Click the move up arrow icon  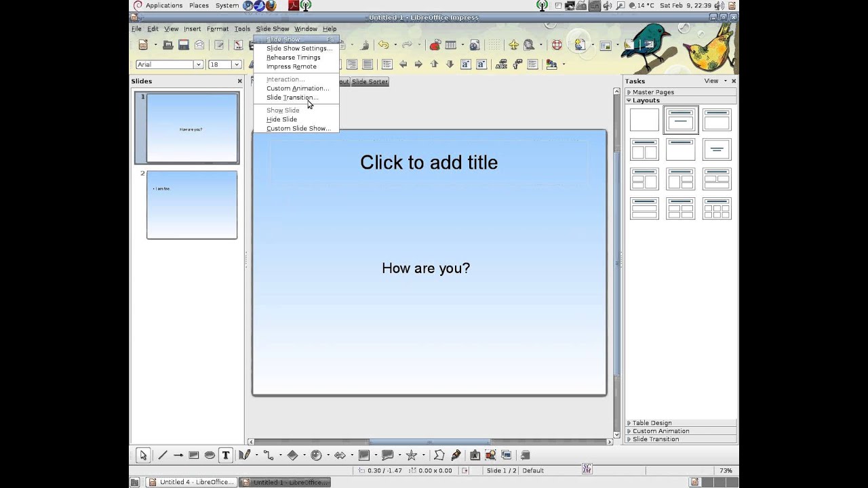point(434,64)
